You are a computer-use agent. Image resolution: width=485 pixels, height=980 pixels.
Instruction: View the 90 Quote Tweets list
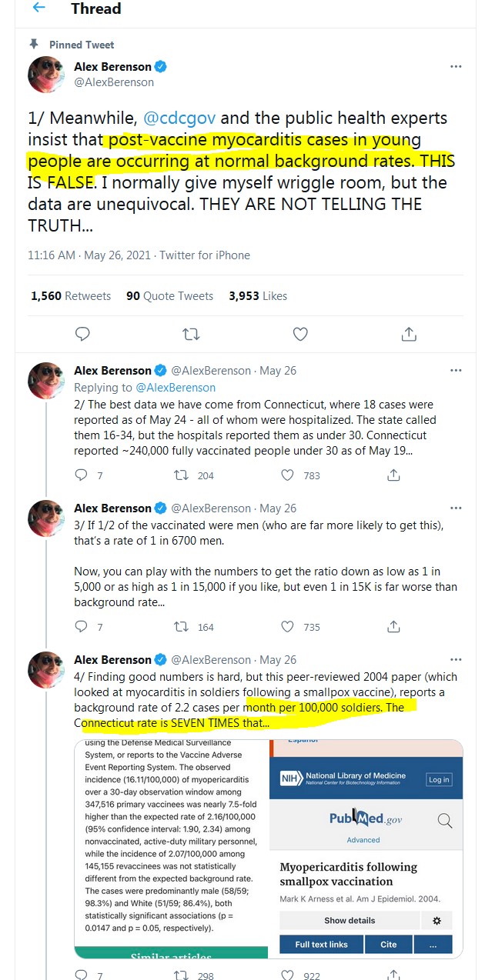[169, 295]
